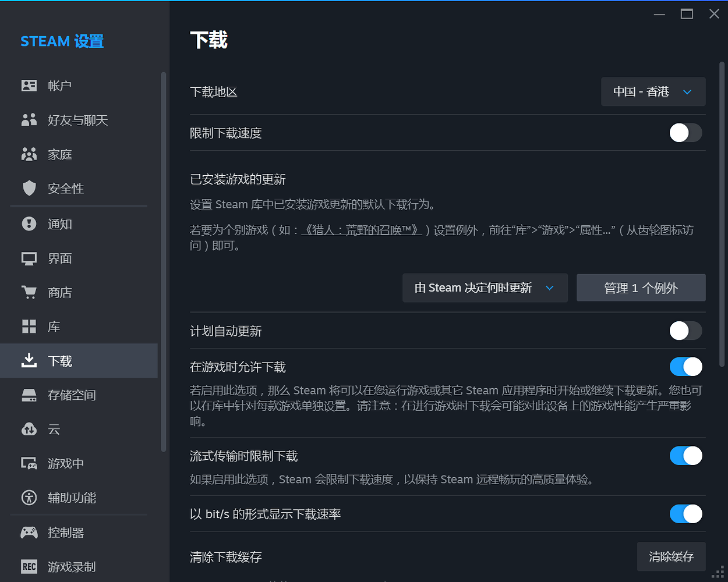728x582 pixels.
Task: Click the 云 cloud sync icon
Action: 29,430
